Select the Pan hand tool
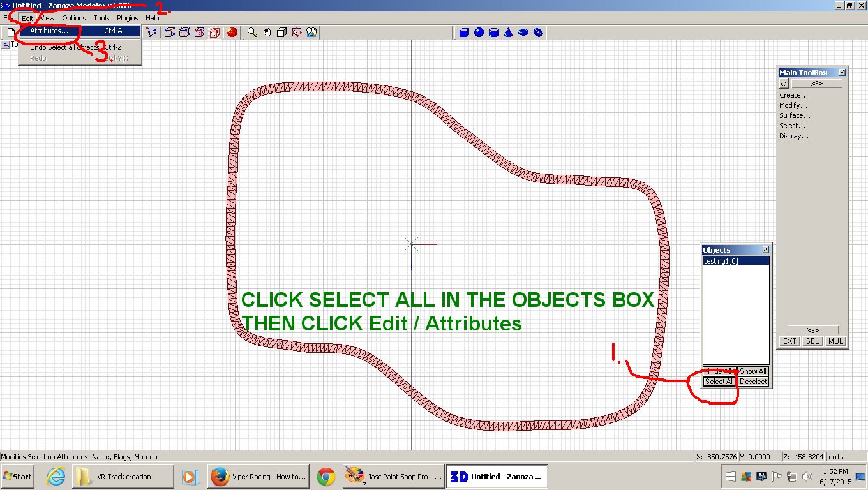 [x=267, y=32]
